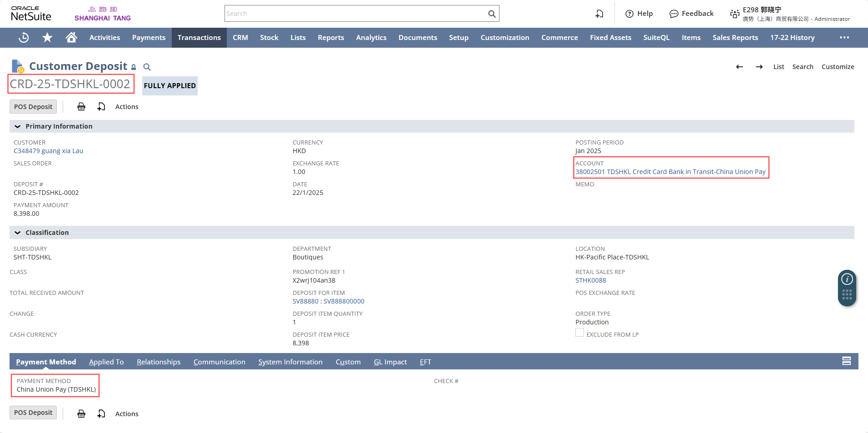The image size is (868, 433).
Task: Open the Recent Records history icon
Action: coord(24,38)
